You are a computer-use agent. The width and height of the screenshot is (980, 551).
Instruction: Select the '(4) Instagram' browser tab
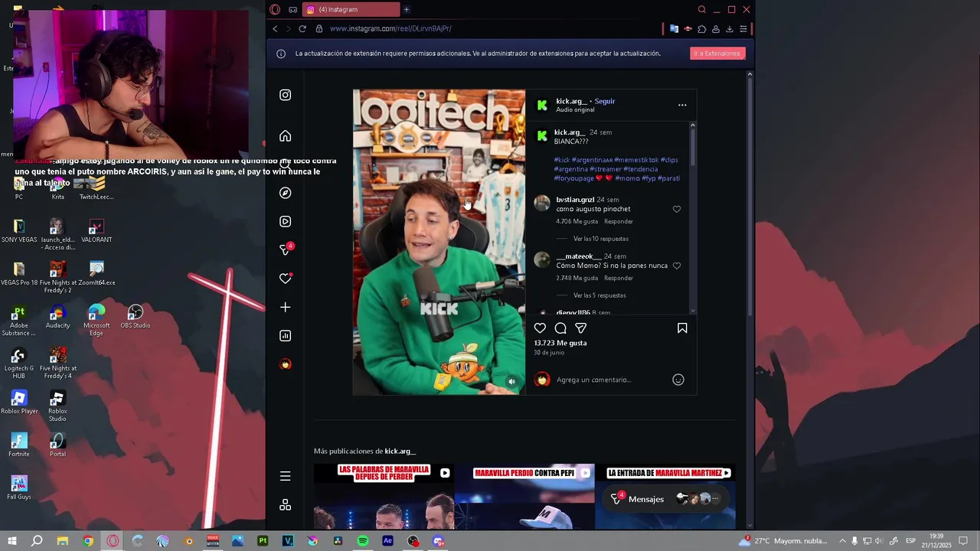point(351,9)
